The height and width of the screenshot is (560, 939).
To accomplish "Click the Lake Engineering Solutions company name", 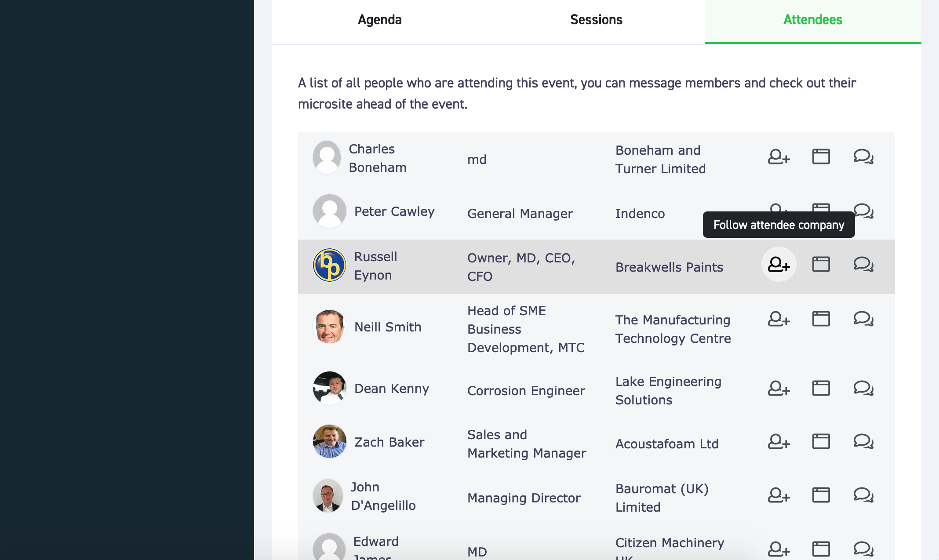I will [x=668, y=391].
